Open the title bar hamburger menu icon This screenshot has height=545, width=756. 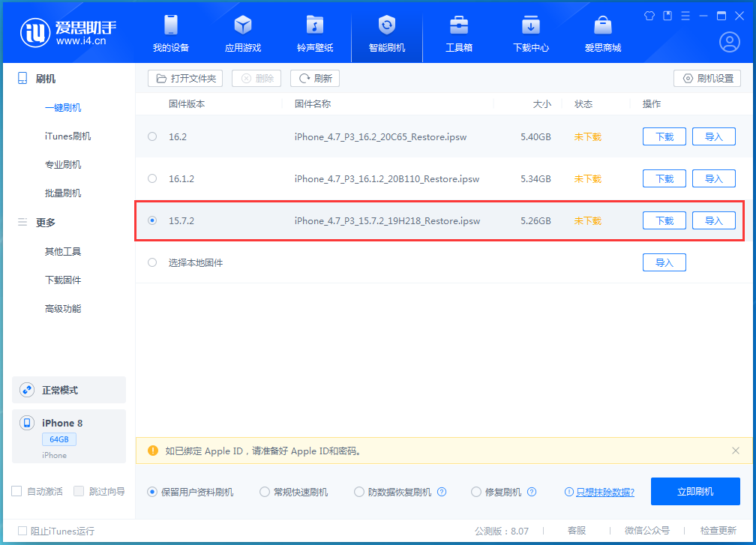click(x=685, y=16)
